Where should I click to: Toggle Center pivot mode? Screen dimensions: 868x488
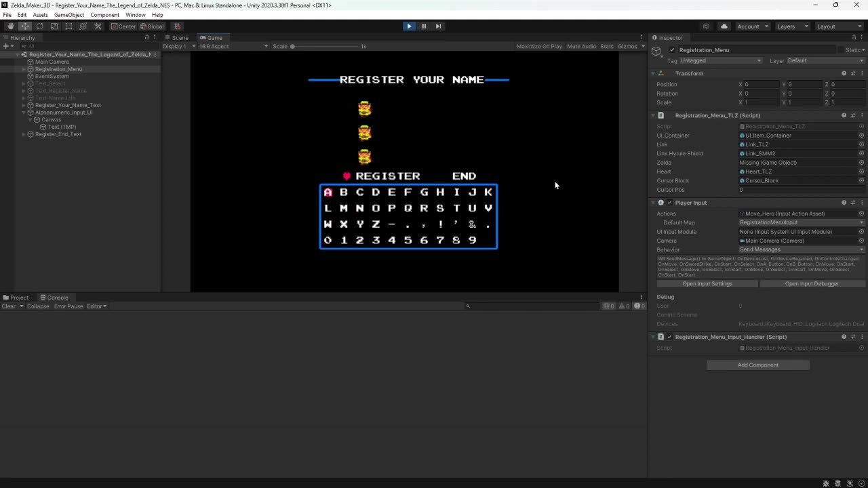click(x=123, y=26)
